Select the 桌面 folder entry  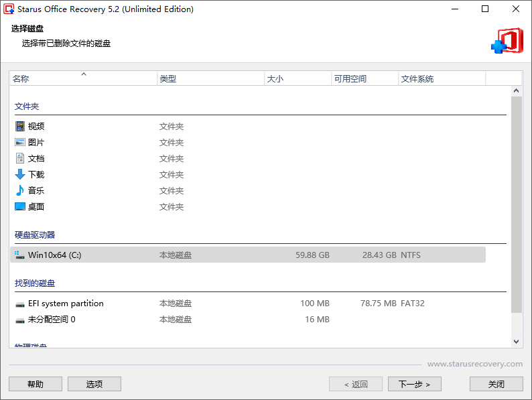click(248, 206)
